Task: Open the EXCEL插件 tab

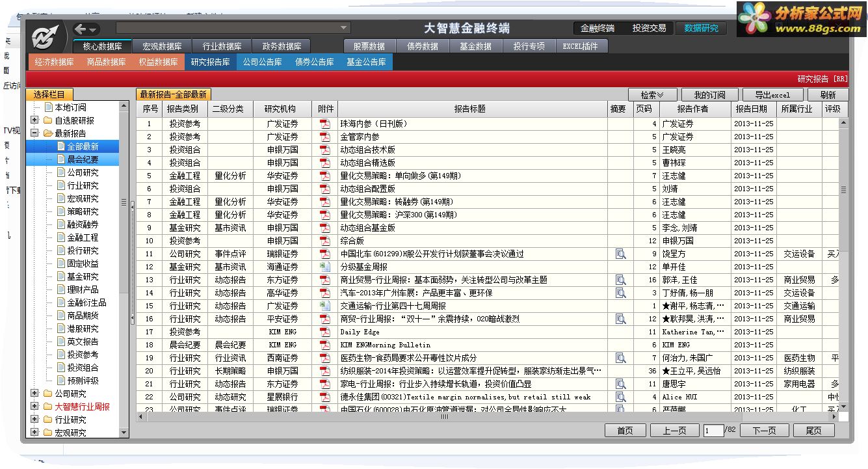Action: click(x=581, y=46)
